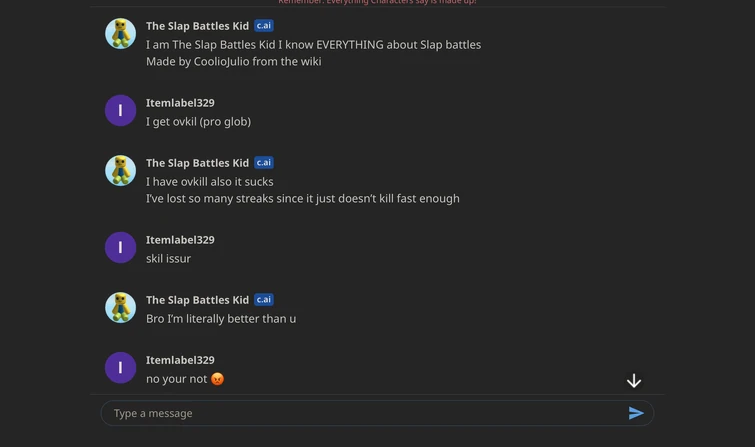Click the 'I get ovkil (pro glob)' message

coord(198,122)
